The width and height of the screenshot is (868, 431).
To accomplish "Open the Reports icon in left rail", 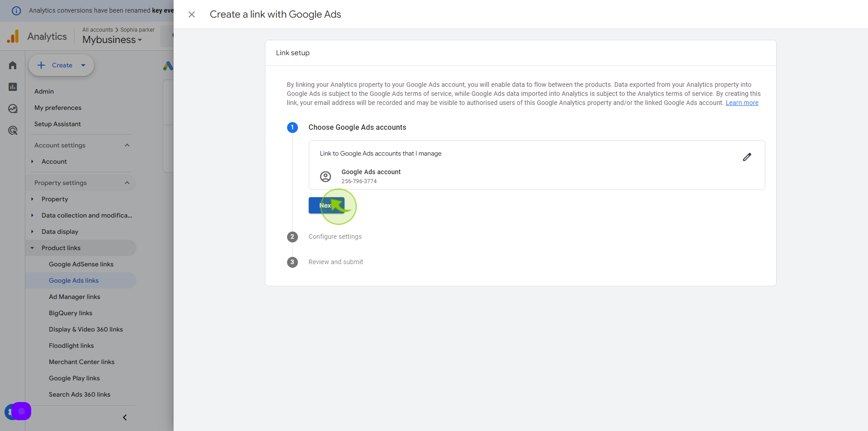I will 13,87.
